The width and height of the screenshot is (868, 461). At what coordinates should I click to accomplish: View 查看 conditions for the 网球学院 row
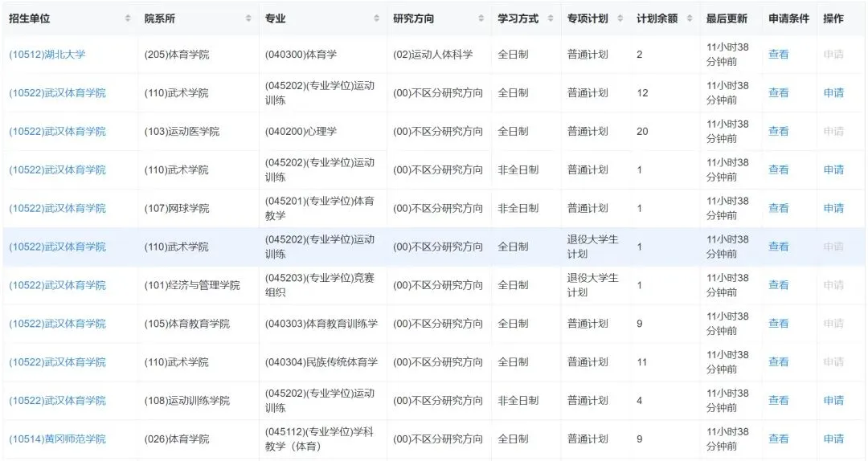778,208
